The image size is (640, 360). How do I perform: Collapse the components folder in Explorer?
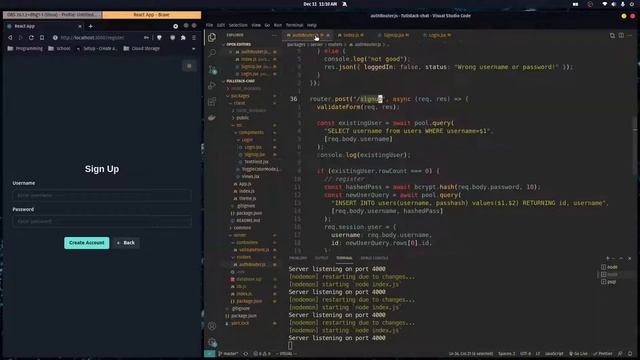(x=251, y=133)
